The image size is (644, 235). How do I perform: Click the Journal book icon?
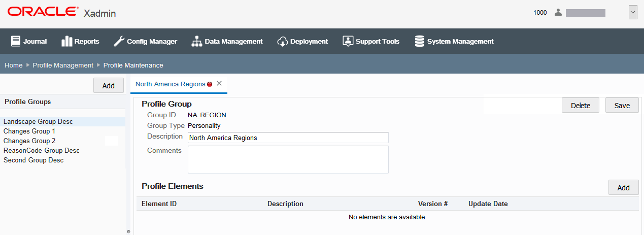(16, 41)
